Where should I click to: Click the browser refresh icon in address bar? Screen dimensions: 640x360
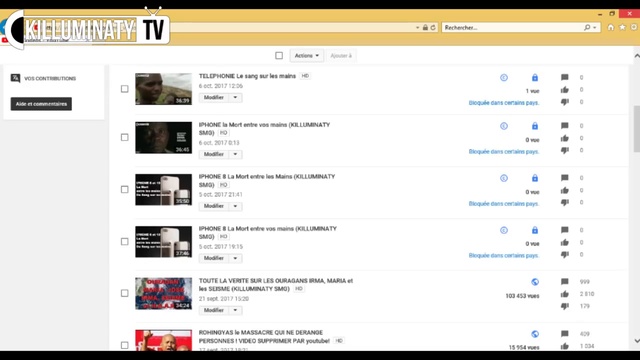tap(433, 27)
